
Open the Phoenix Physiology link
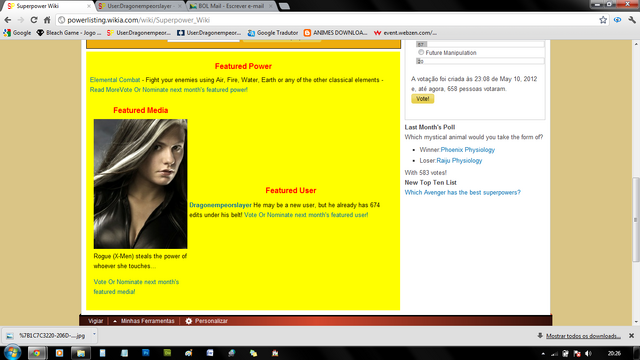point(468,150)
